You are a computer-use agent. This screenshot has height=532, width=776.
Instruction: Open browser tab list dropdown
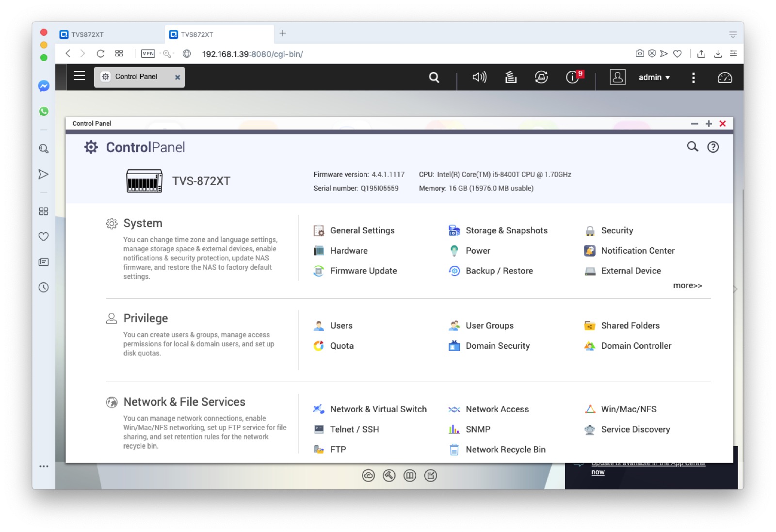pyautogui.click(x=733, y=34)
